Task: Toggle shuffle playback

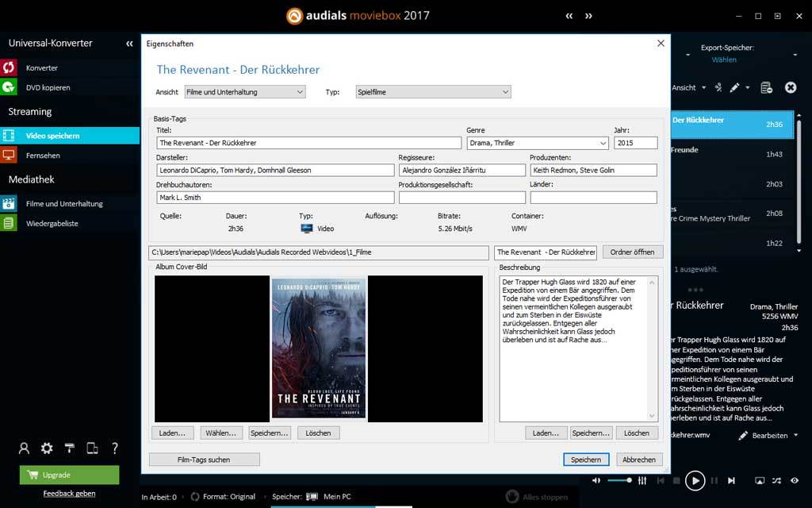Action: tap(777, 480)
